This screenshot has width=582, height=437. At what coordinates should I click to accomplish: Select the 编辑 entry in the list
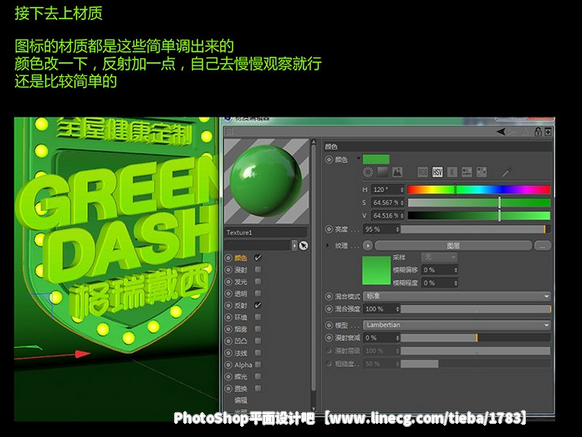[x=241, y=400]
